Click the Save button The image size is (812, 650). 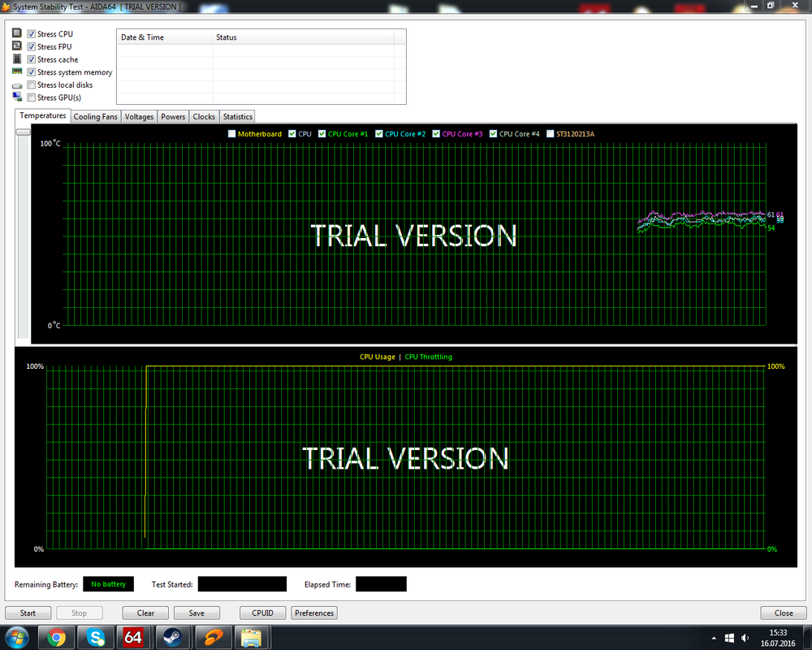point(197,613)
